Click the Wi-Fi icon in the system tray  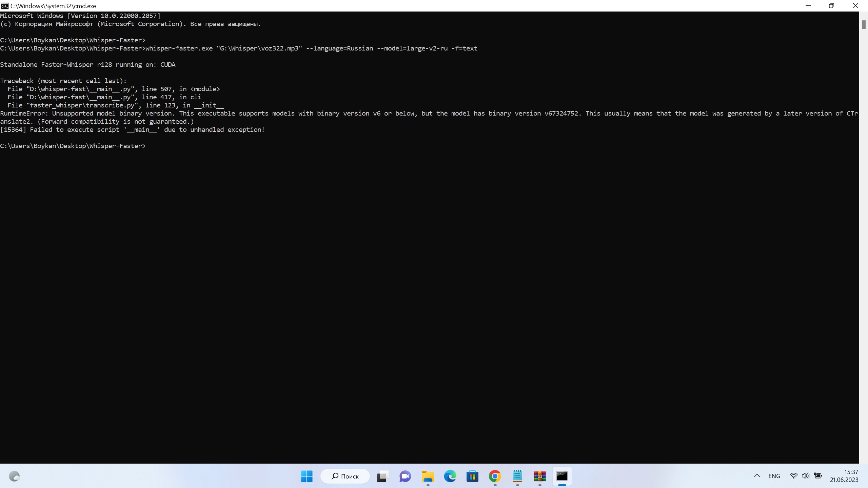(793, 476)
